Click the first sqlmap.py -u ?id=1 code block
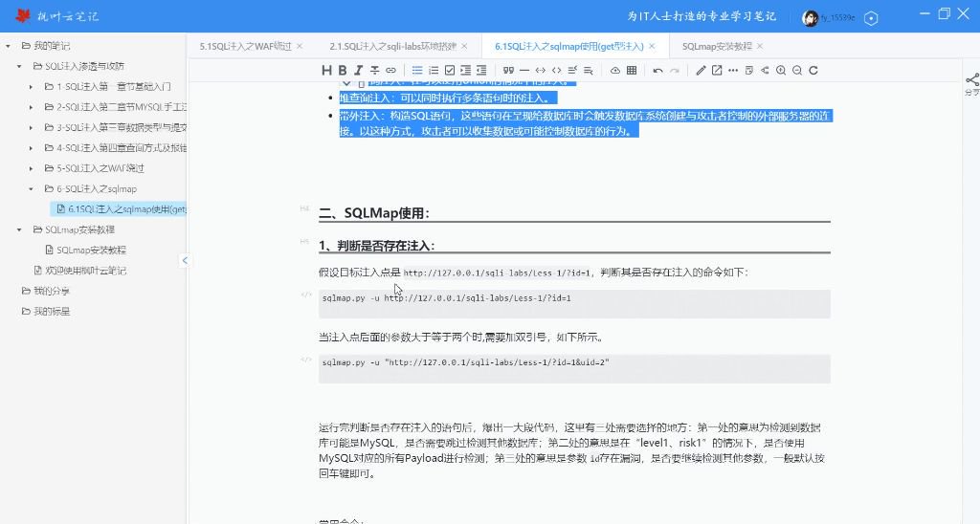The width and height of the screenshot is (980, 524). [574, 304]
